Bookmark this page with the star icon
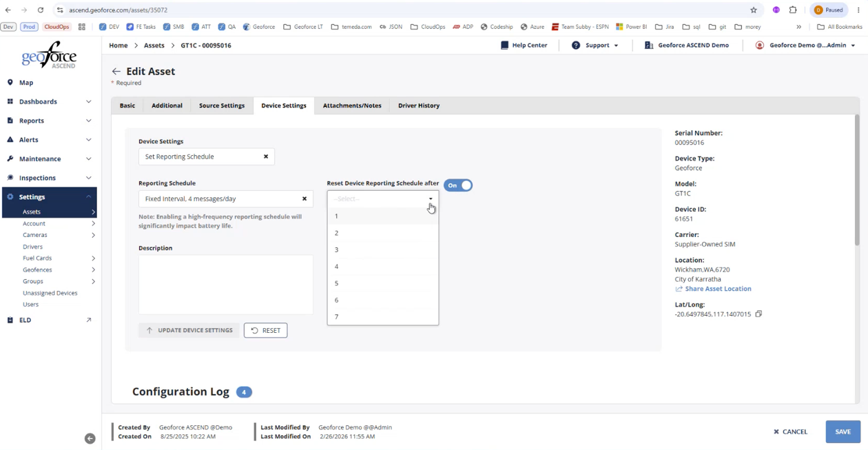This screenshot has height=450, width=868. click(754, 10)
